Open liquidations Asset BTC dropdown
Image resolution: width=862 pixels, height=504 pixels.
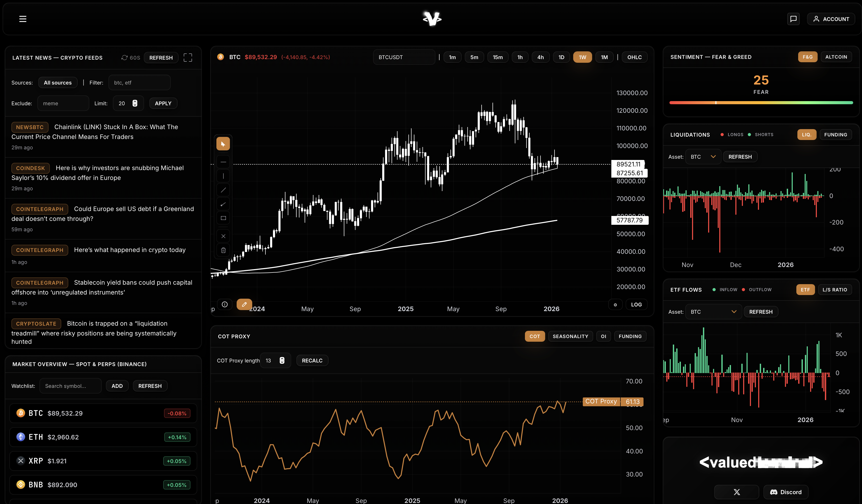[x=703, y=157]
